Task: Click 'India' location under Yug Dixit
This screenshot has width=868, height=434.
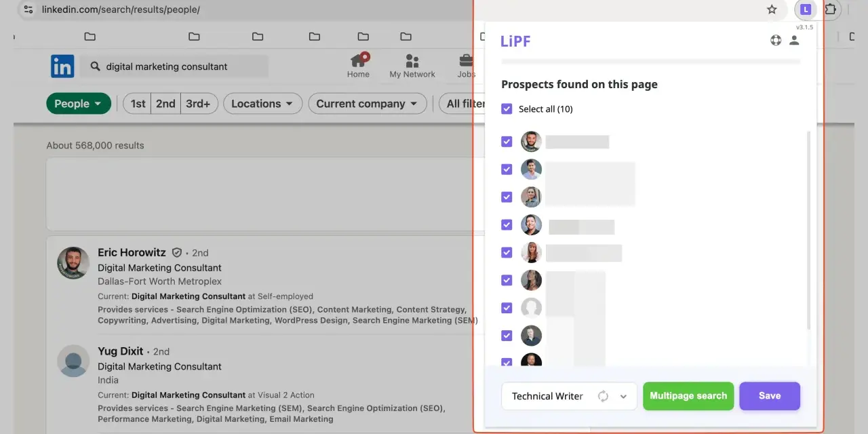Action: (108, 380)
